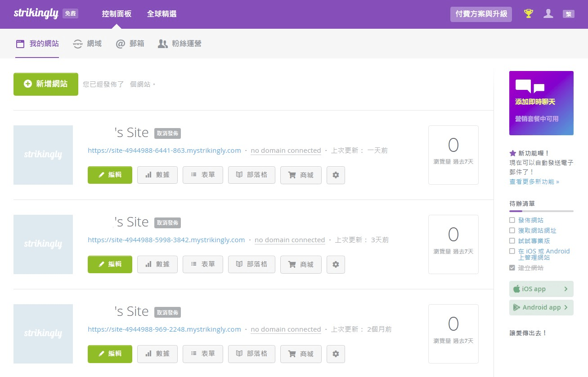
Task: Expand the Android app chevron
Action: [566, 307]
